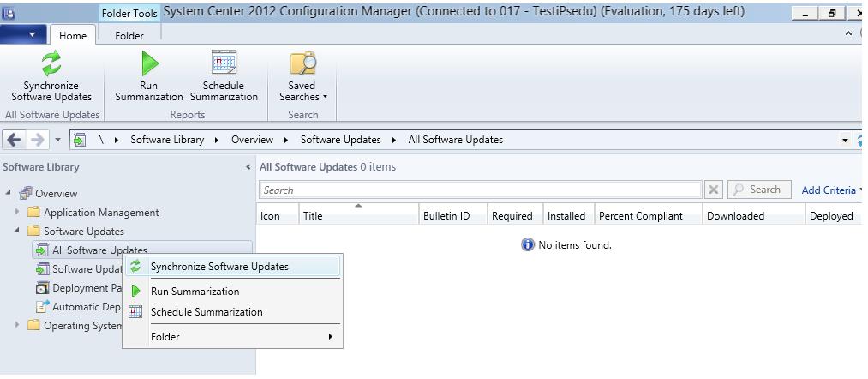Collapse Software Updates tree node
Image resolution: width=868 pixels, height=379 pixels.
tap(18, 231)
